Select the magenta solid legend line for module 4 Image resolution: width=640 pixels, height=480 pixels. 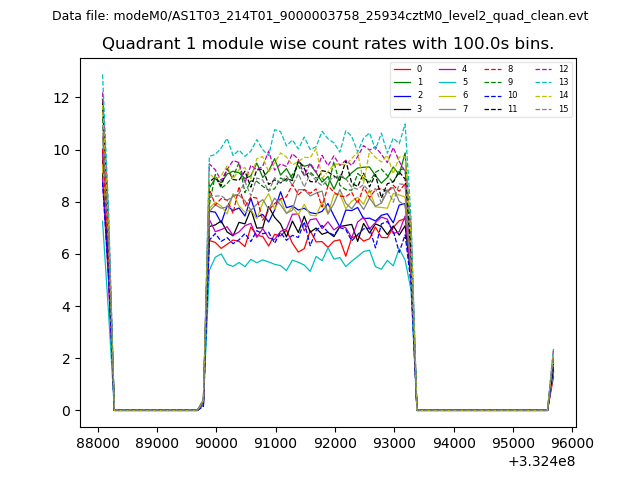pyautogui.click(x=446, y=69)
